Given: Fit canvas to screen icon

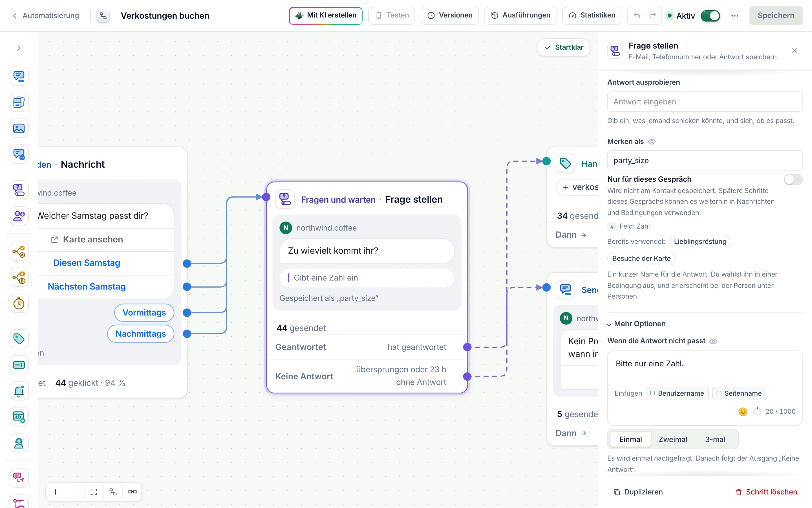Looking at the screenshot, I should coord(94,492).
